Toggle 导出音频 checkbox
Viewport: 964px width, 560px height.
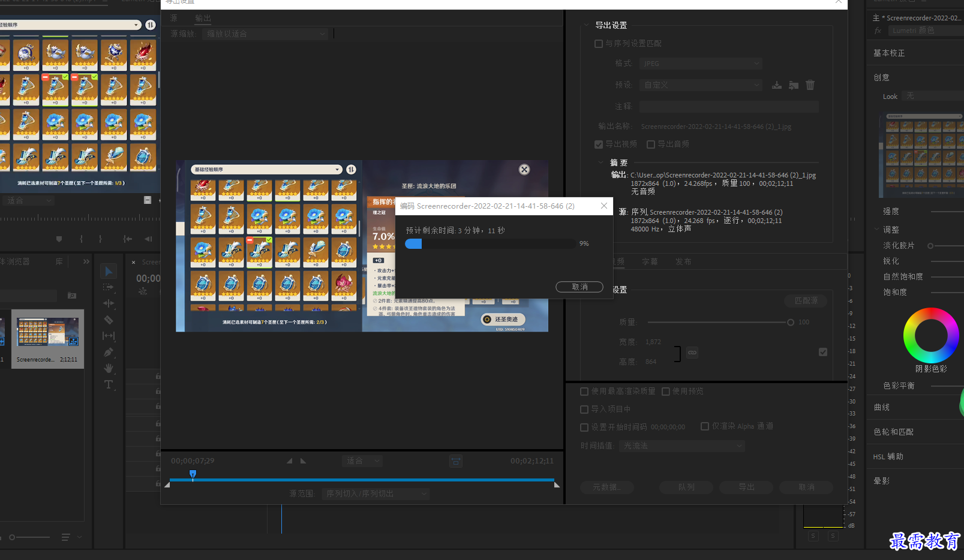click(651, 144)
